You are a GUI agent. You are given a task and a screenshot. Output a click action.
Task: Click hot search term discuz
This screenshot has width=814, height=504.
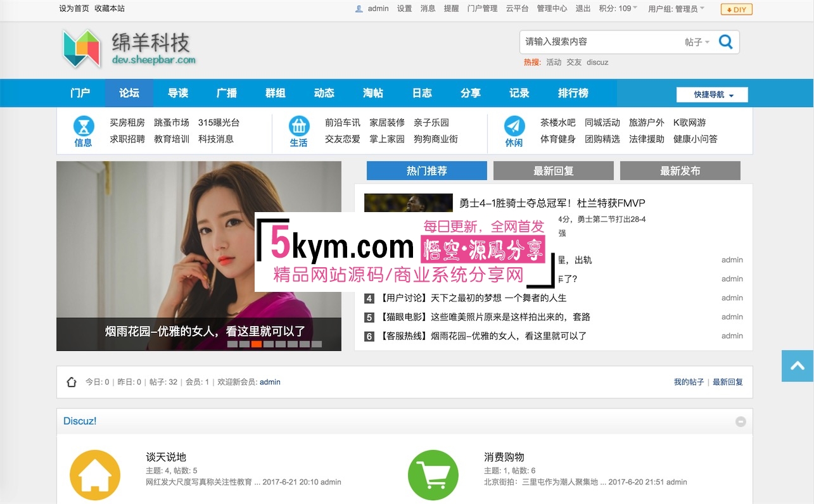click(597, 62)
